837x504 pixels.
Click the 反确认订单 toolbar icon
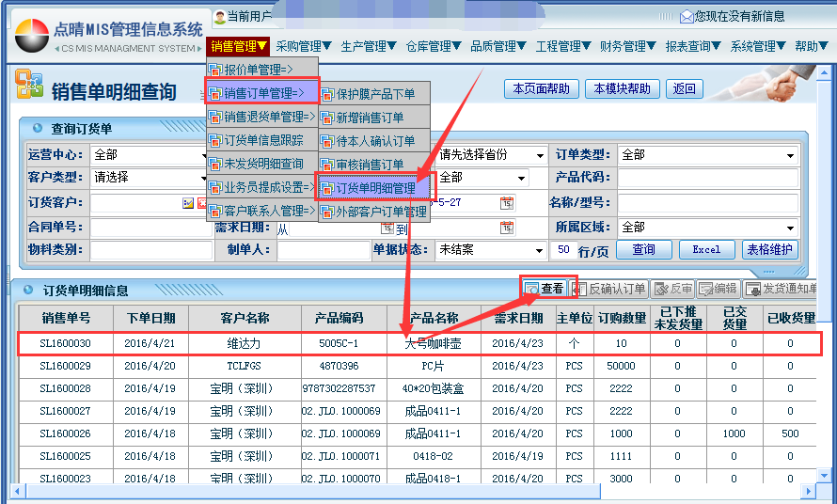coord(579,290)
